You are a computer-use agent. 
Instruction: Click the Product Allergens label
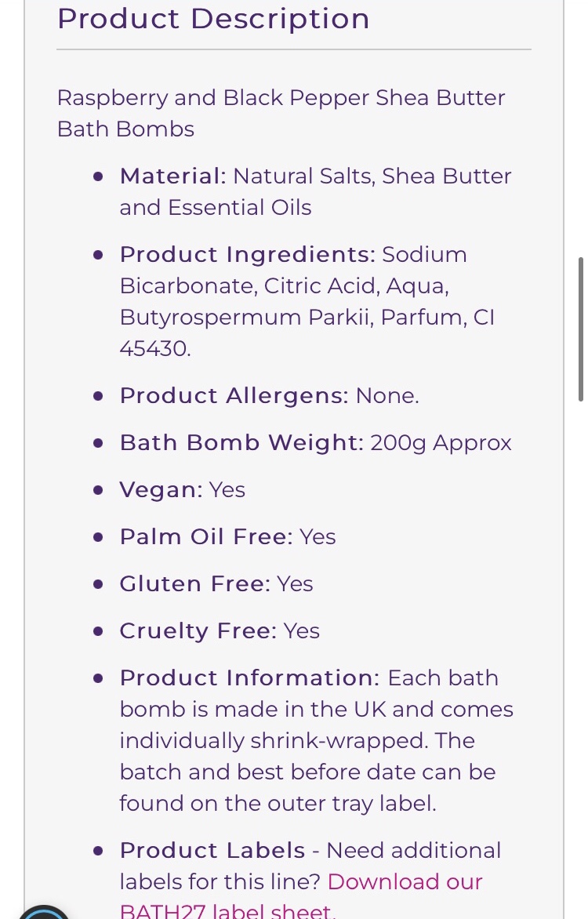(234, 396)
